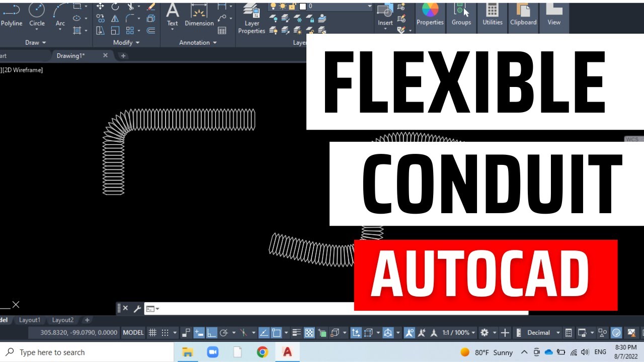
Task: Add a new layout with plus tab
Action: (87, 320)
